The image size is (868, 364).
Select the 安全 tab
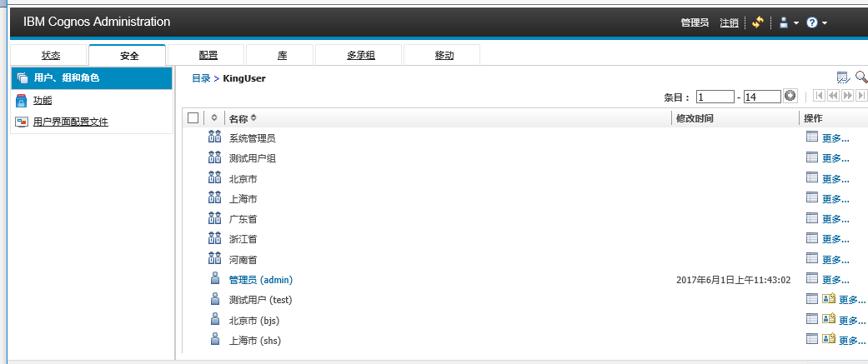[129, 55]
